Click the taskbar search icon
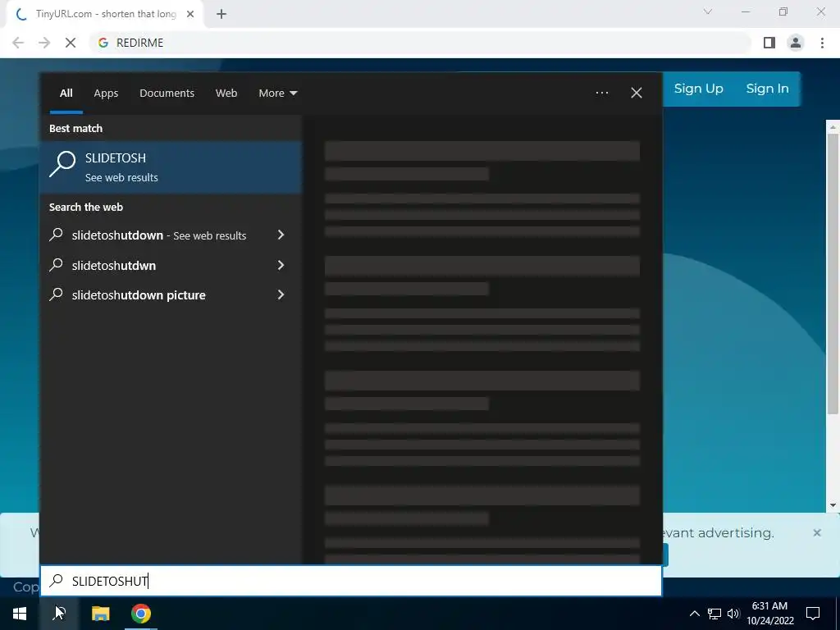Viewport: 840px width, 630px height. (59, 614)
